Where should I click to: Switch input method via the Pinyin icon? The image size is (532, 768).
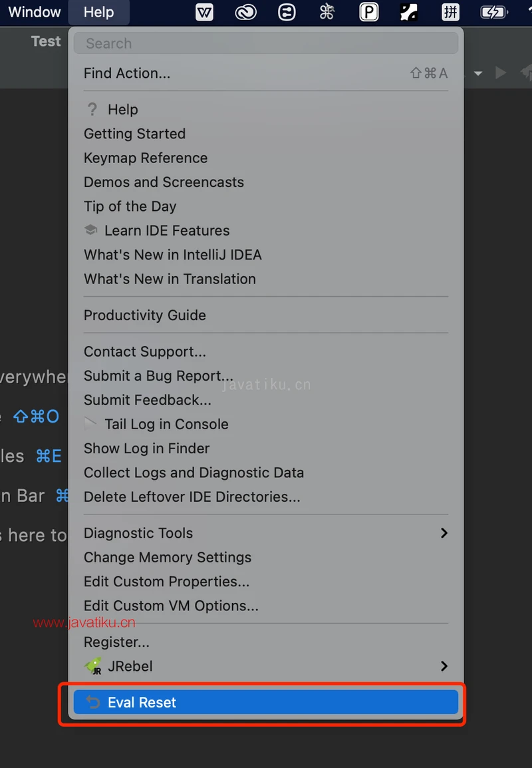450,12
